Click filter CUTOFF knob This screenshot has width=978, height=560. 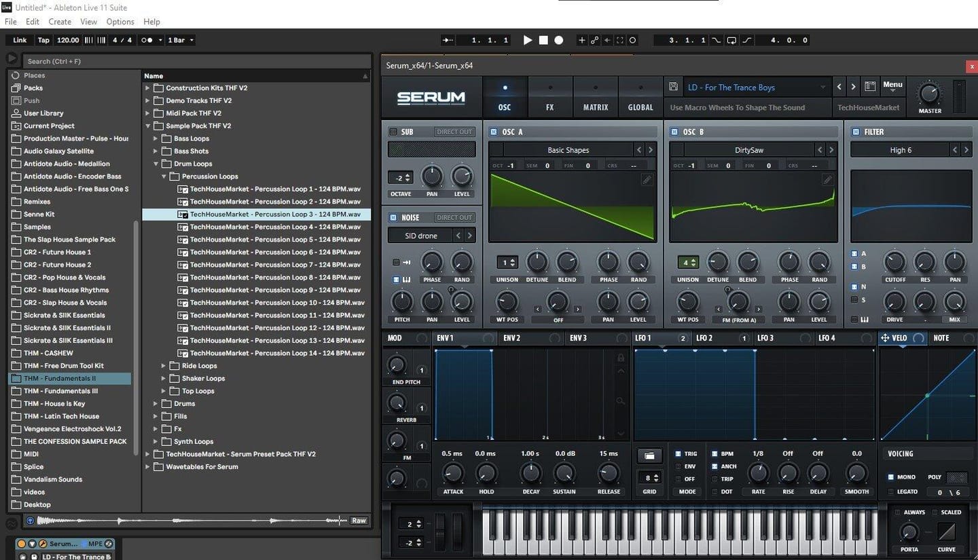(x=894, y=261)
